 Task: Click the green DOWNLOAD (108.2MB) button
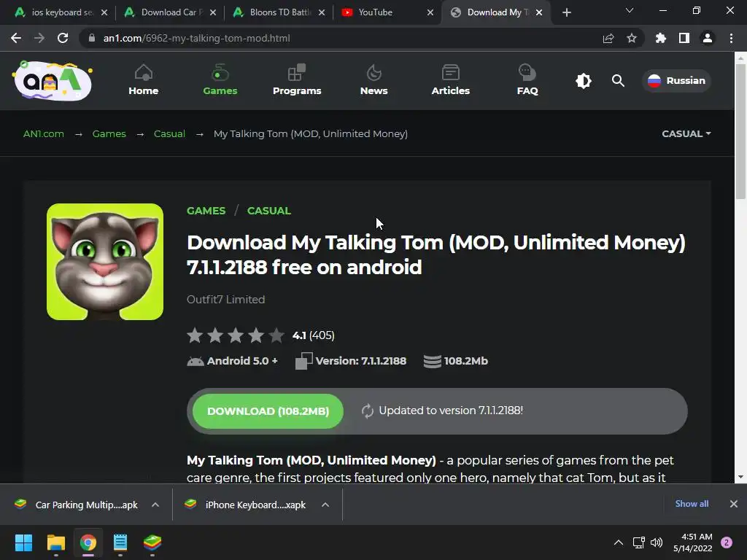pos(268,411)
